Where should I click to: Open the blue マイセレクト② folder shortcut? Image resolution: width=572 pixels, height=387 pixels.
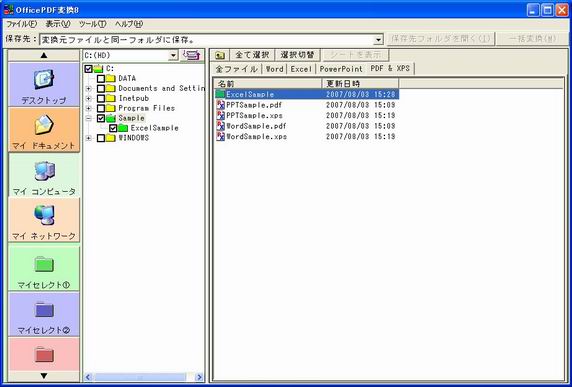click(44, 314)
